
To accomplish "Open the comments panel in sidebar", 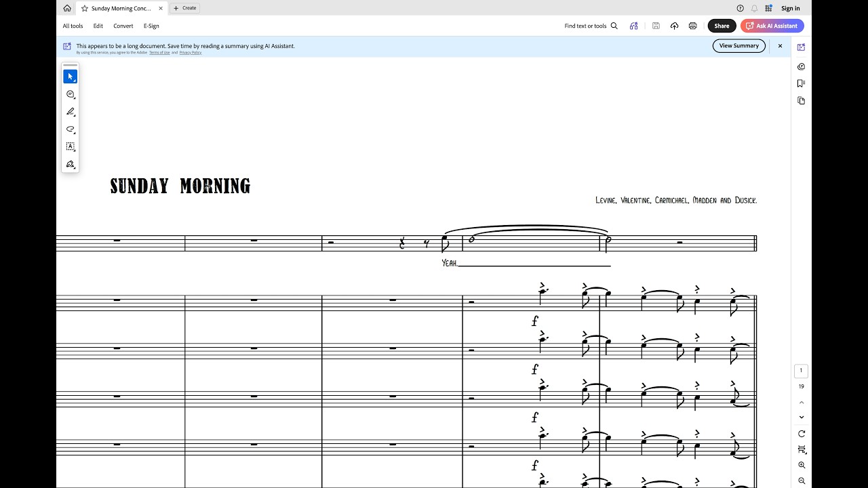I will (801, 66).
